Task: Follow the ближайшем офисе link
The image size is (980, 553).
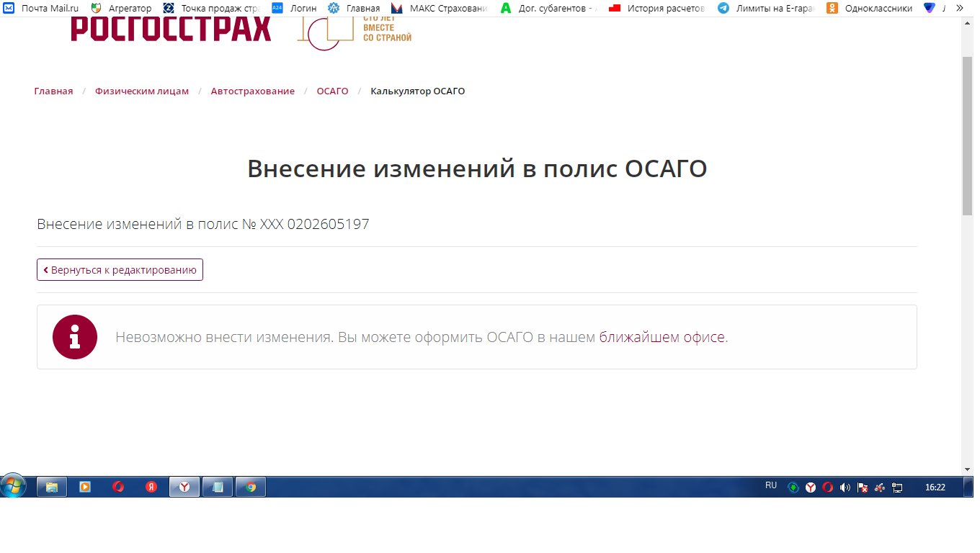Action: [661, 337]
